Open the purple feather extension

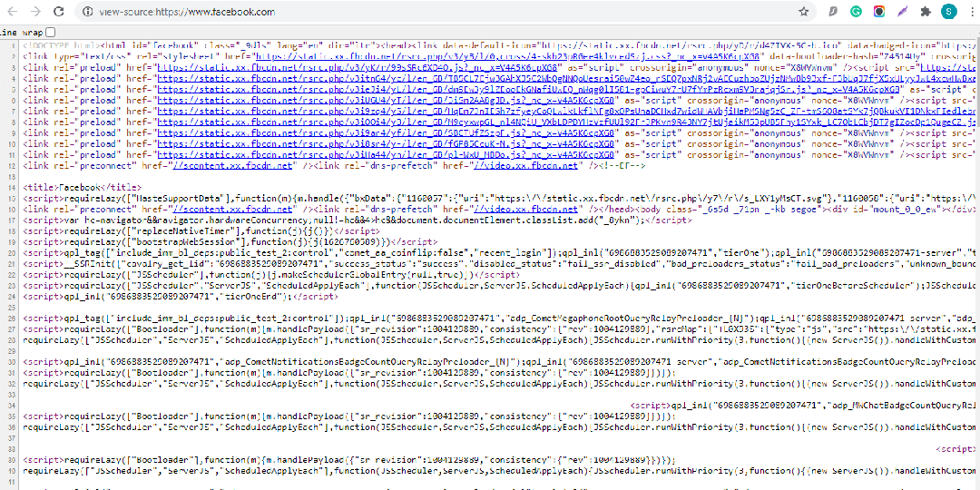(x=903, y=11)
